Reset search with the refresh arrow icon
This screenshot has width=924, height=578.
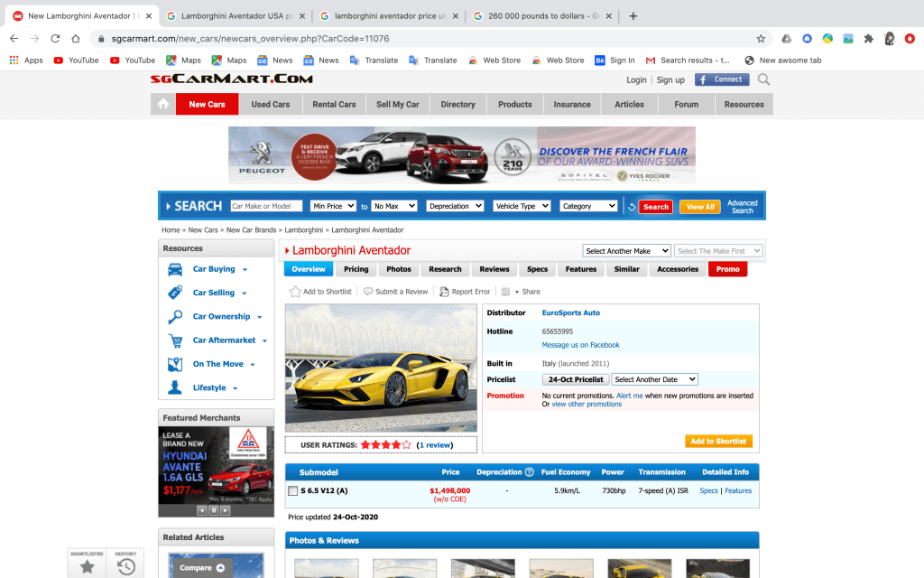pos(632,207)
